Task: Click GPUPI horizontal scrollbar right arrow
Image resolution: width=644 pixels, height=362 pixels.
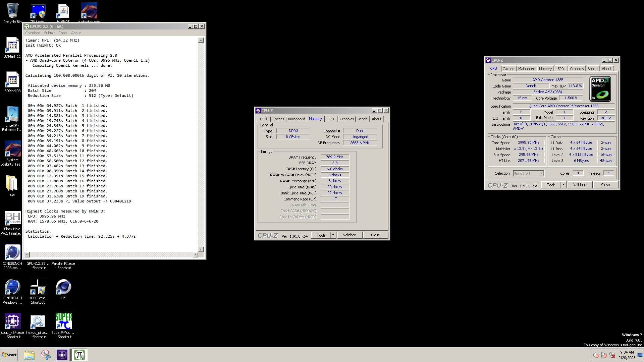Action: click(195, 255)
